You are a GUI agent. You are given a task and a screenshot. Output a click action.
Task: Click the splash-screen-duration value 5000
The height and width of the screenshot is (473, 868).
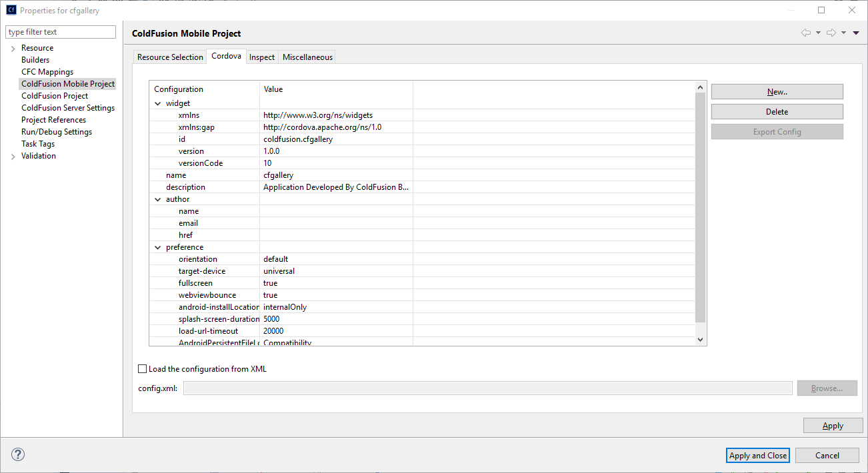(271, 319)
